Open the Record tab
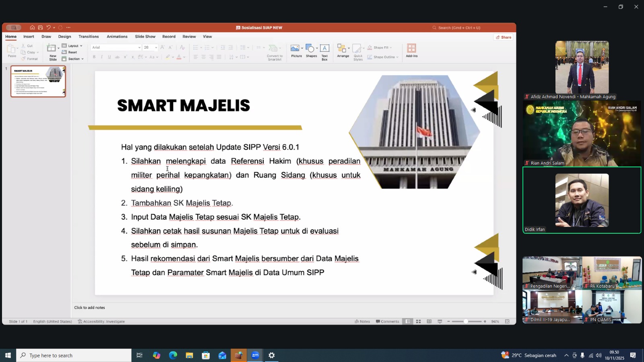This screenshot has width=644, height=362. (x=169, y=37)
